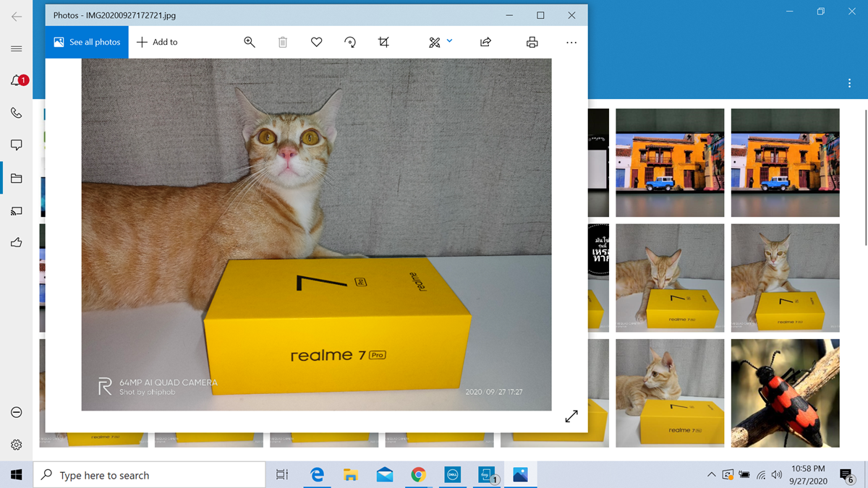868x488 pixels.
Task: Select Photos folder icon in Your Phone sidebar
Action: [17, 178]
